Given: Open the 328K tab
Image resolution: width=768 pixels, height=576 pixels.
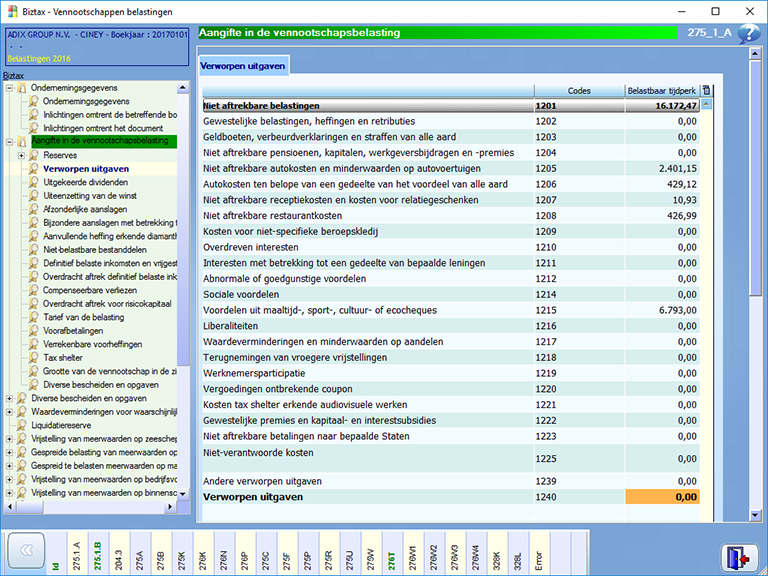Looking at the screenshot, I should pyautogui.click(x=497, y=553).
